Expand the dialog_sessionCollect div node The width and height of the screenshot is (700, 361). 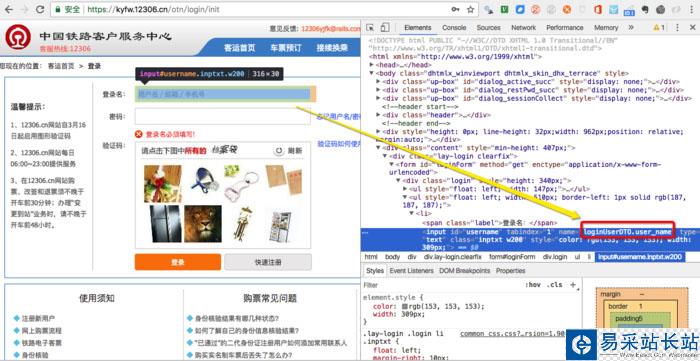(379, 98)
